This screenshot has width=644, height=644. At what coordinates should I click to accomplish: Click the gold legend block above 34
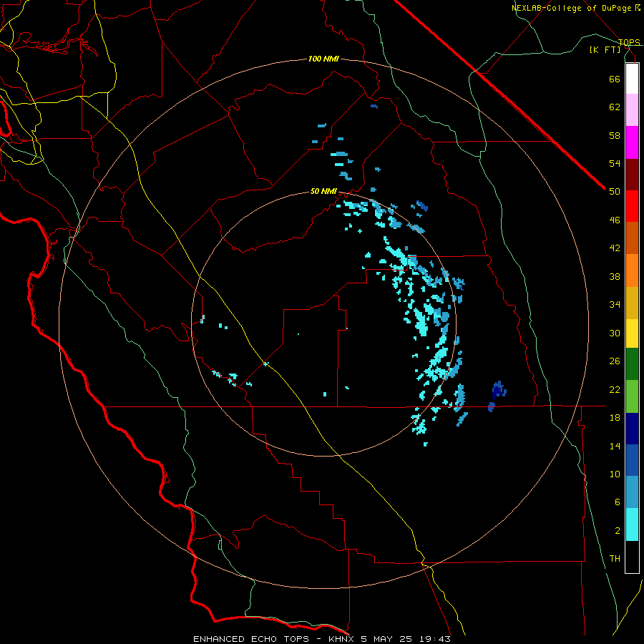tap(632, 303)
